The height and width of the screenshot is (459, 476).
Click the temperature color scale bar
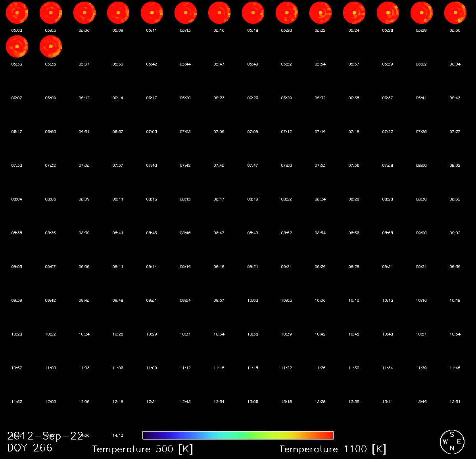pyautogui.click(x=238, y=435)
